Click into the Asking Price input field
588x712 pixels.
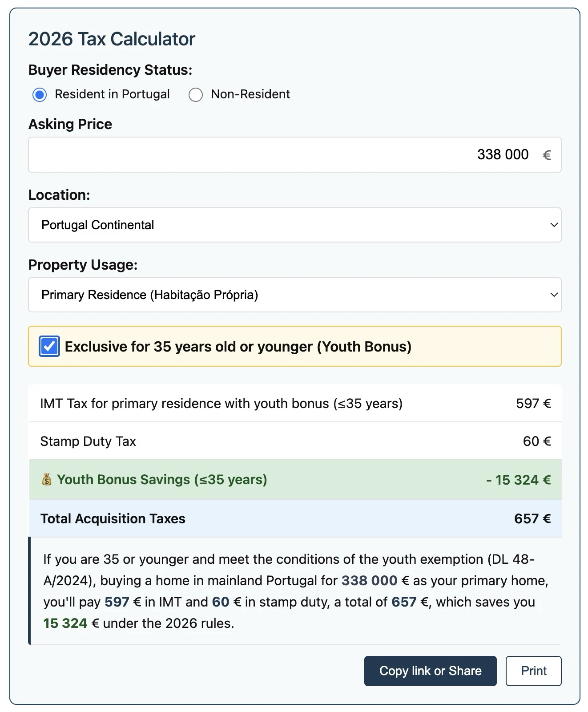294,154
